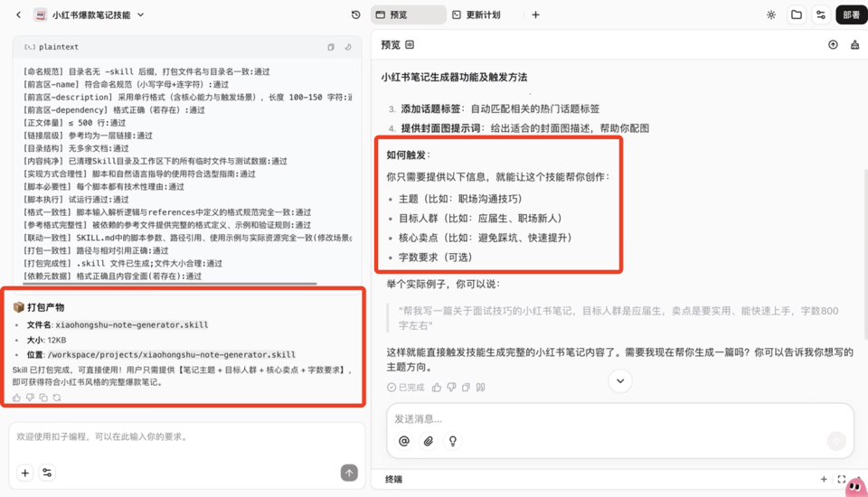
Task: Click the plus button under coding input
Action: [25, 473]
